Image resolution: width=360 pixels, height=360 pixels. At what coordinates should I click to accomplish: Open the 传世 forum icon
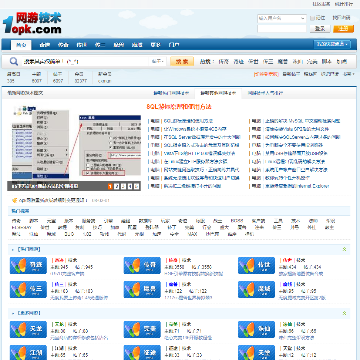(x=256, y=265)
